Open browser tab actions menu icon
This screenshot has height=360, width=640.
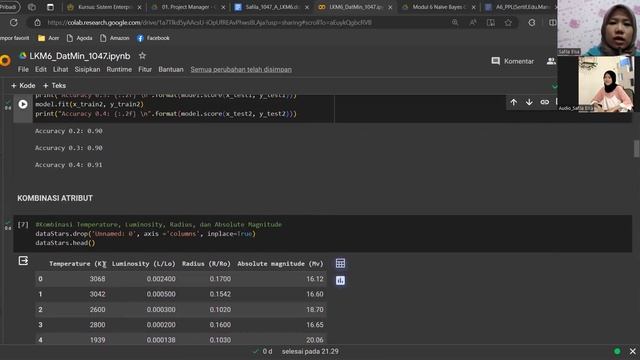50,7
